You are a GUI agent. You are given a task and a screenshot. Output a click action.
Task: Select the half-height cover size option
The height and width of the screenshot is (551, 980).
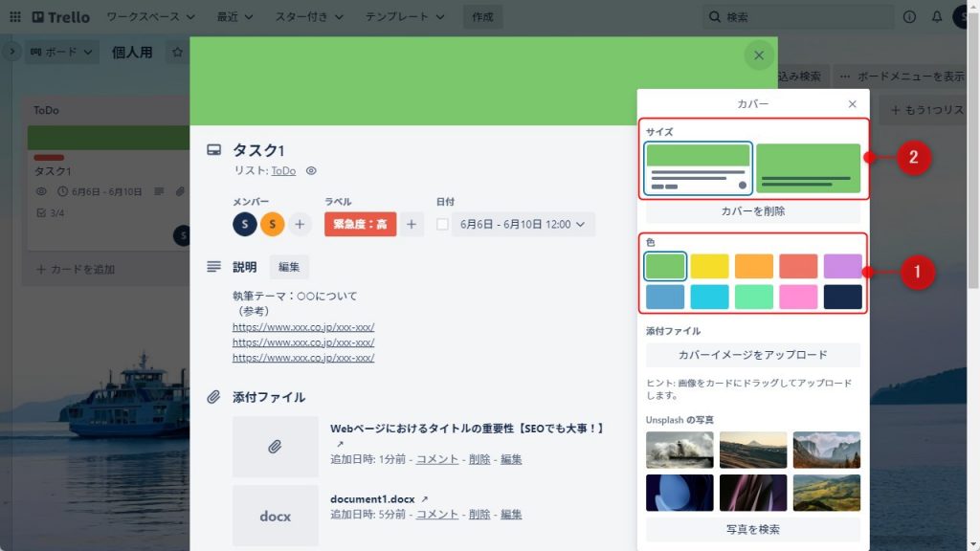coord(698,168)
